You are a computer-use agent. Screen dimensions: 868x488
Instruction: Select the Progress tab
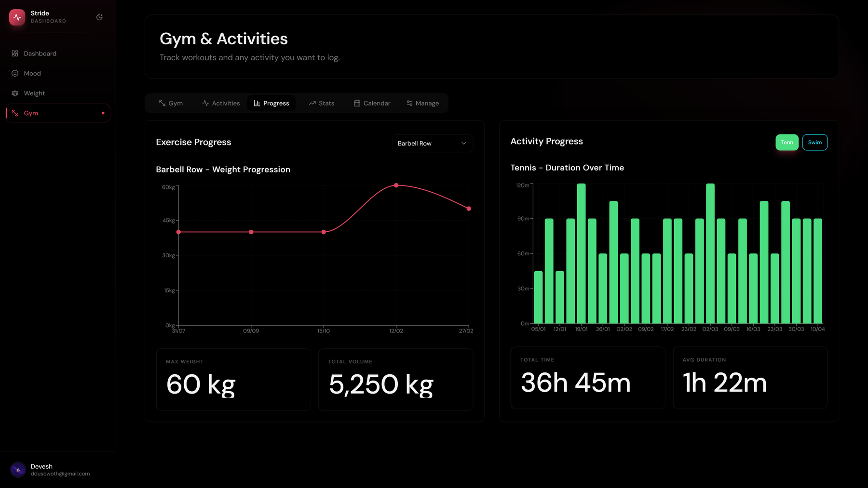271,103
